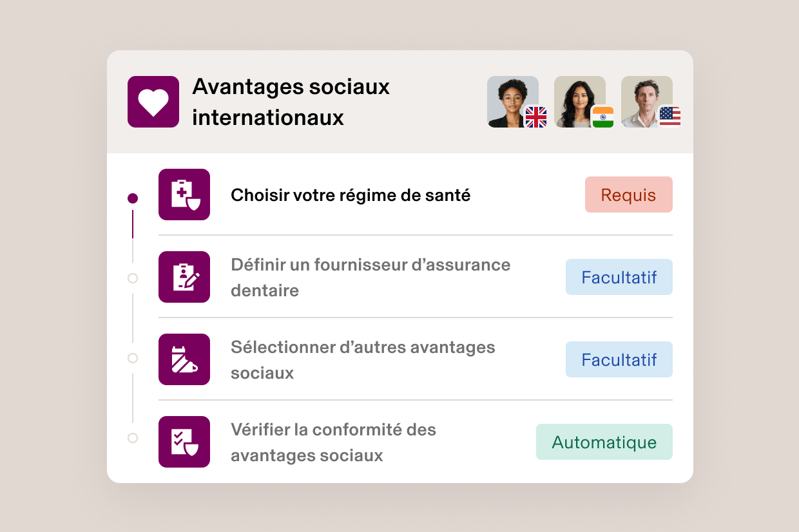Click the UK flag on the first avatar

[x=535, y=118]
